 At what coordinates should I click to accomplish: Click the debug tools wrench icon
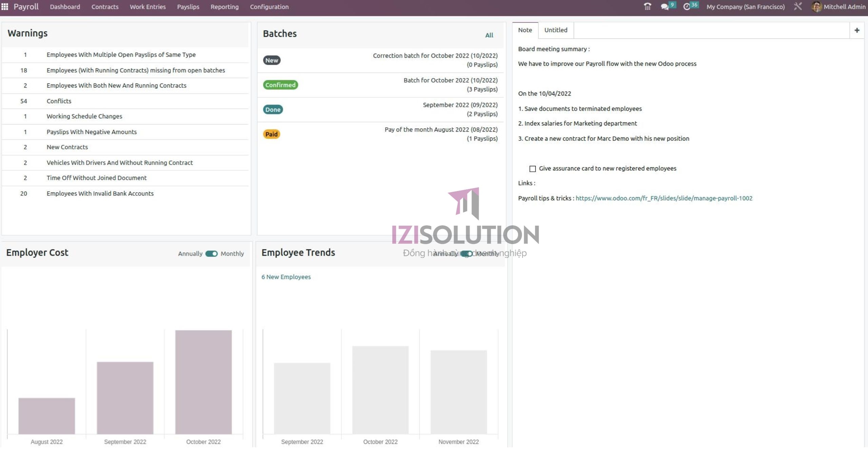pyautogui.click(x=798, y=7)
